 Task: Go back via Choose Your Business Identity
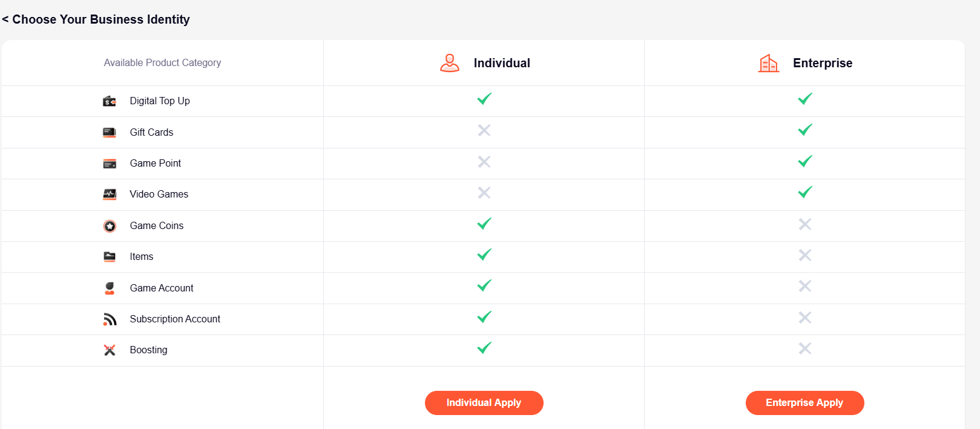[96, 19]
